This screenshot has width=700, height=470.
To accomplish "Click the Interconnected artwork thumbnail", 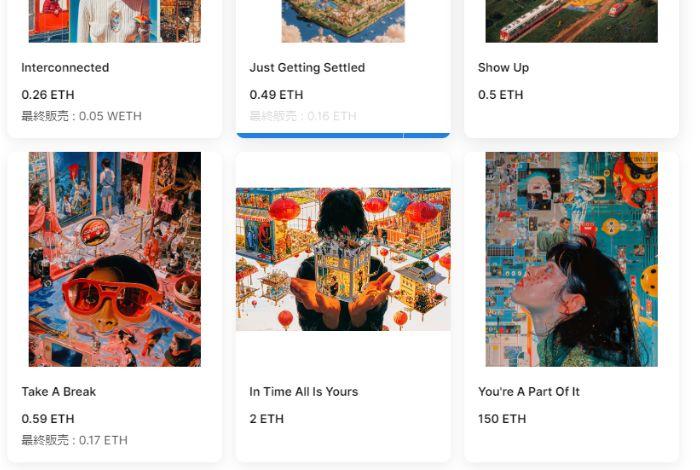I will tap(115, 21).
